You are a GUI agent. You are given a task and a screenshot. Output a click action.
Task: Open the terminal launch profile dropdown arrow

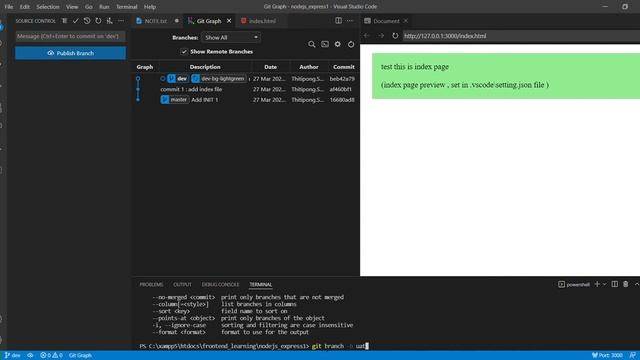pyautogui.click(x=604, y=284)
